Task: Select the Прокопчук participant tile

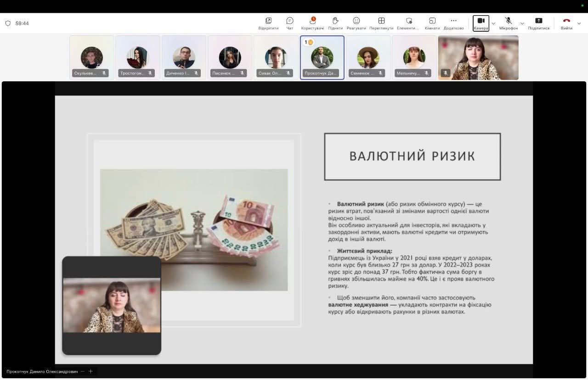Action: 322,58
